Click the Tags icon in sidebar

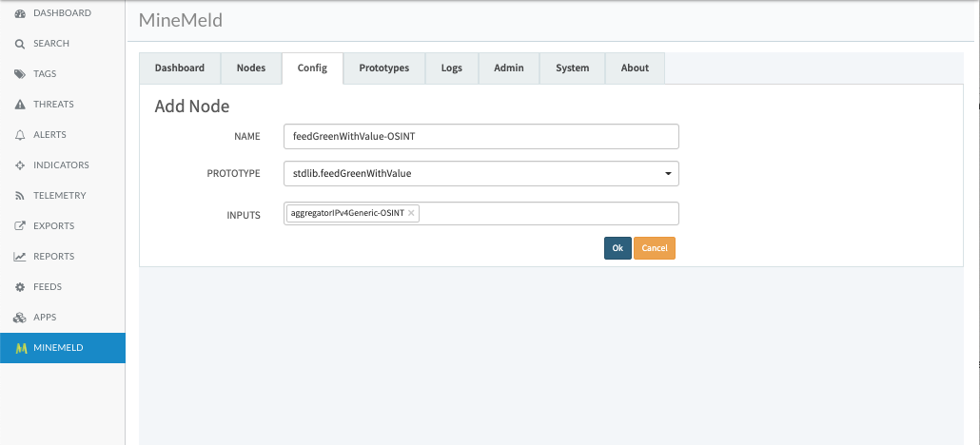20,74
